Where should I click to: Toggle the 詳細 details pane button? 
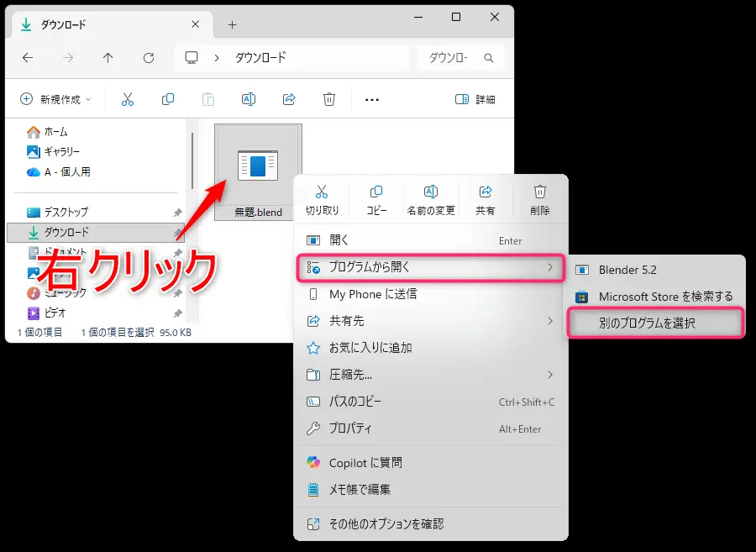coord(475,99)
